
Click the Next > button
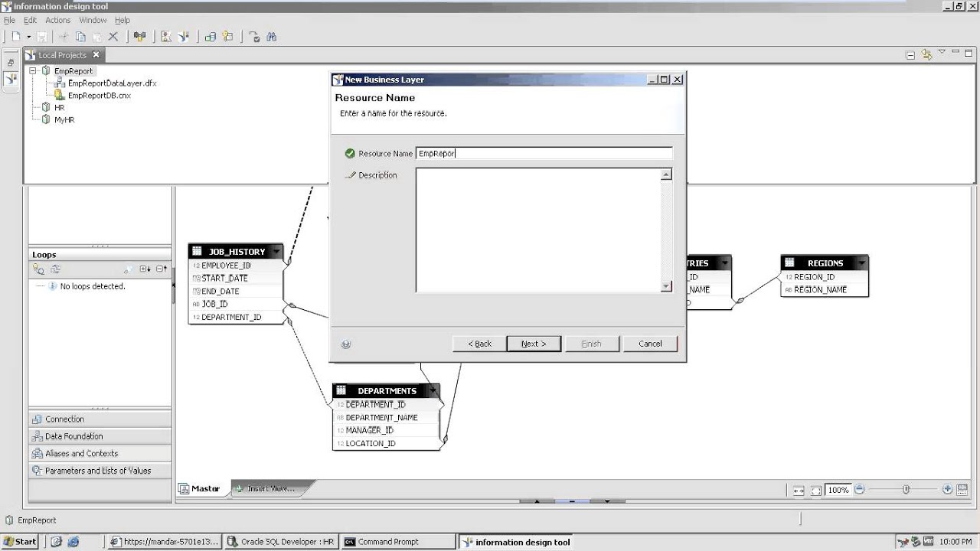tap(534, 344)
